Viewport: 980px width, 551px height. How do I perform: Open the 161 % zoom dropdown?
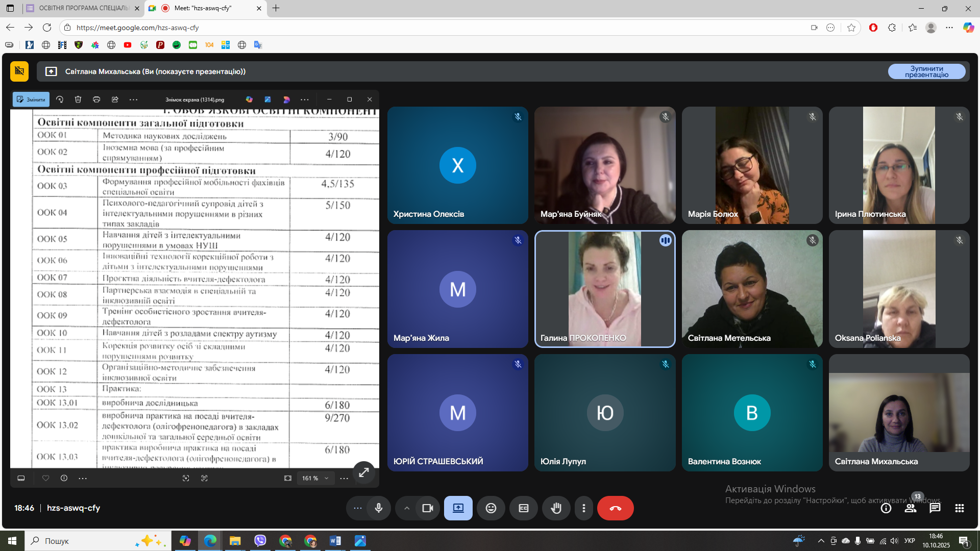click(x=315, y=478)
